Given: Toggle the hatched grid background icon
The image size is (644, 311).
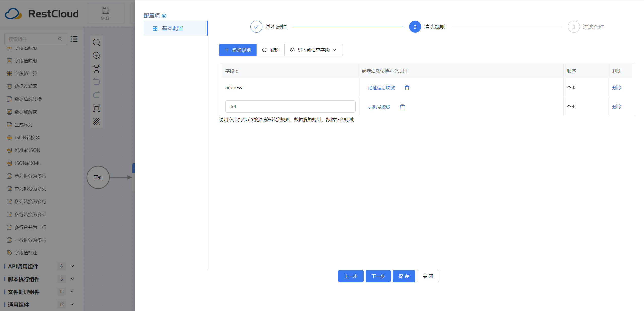Looking at the screenshot, I should [x=96, y=122].
